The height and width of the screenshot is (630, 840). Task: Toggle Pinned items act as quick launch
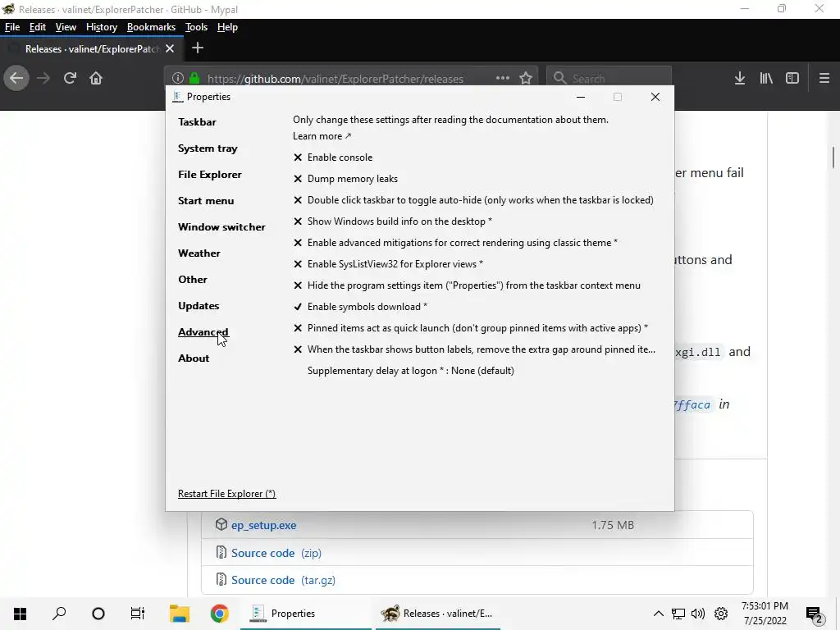pos(470,328)
